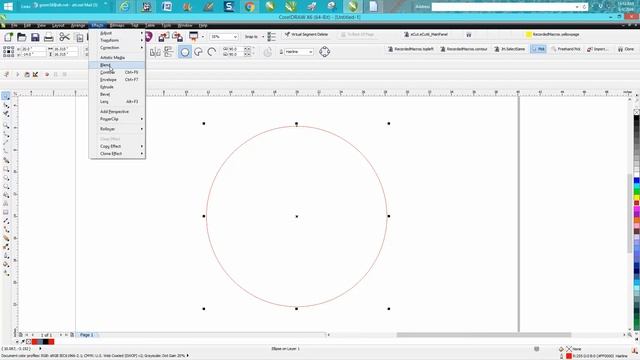The height and width of the screenshot is (360, 640).
Task: Click the Open folder icon
Action: [22, 37]
